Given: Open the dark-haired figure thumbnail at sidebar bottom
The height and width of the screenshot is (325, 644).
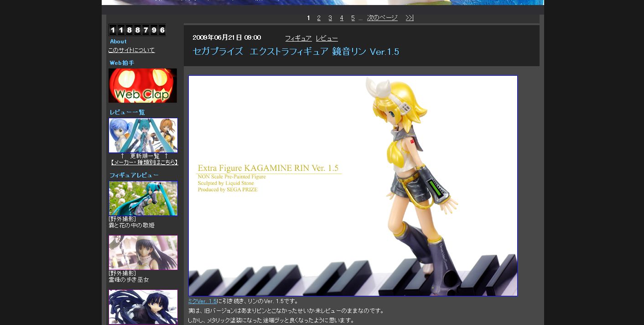Looking at the screenshot, I should pos(143,307).
